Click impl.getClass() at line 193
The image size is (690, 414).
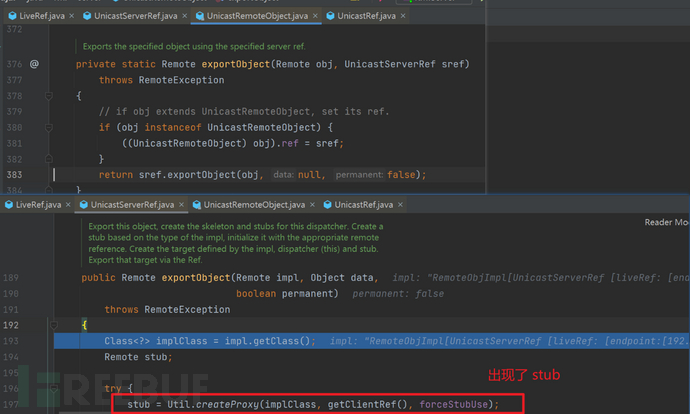pyautogui.click(x=268, y=341)
